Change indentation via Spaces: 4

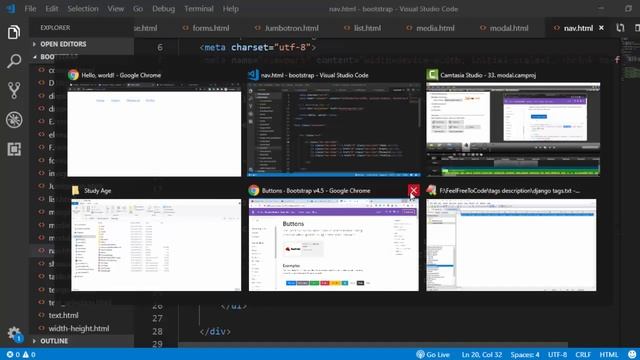pos(525,354)
